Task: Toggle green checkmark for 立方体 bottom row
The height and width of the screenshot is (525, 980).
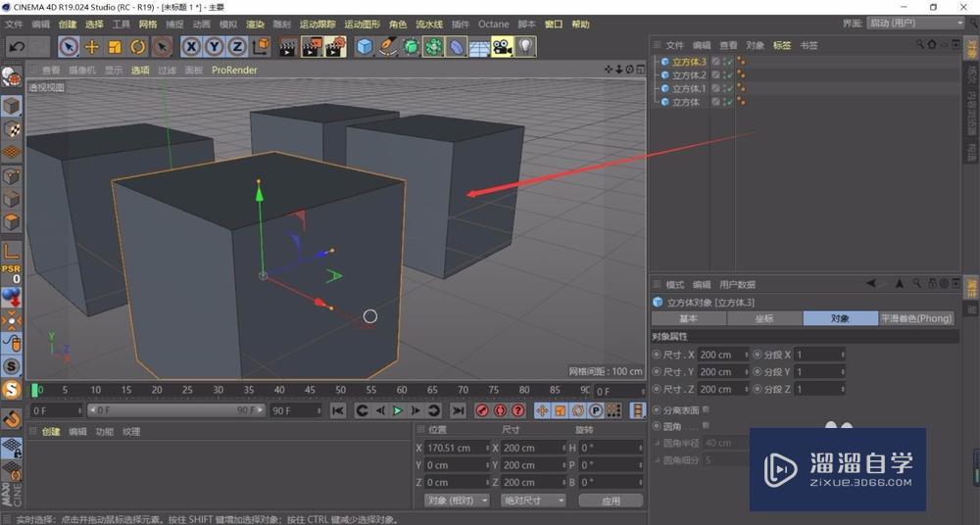Action: 729,102
